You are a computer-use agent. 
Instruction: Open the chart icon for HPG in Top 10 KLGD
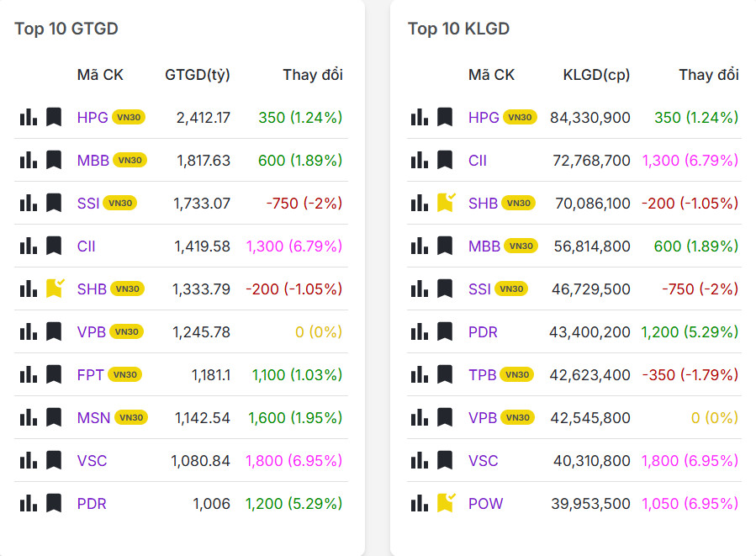click(420, 117)
